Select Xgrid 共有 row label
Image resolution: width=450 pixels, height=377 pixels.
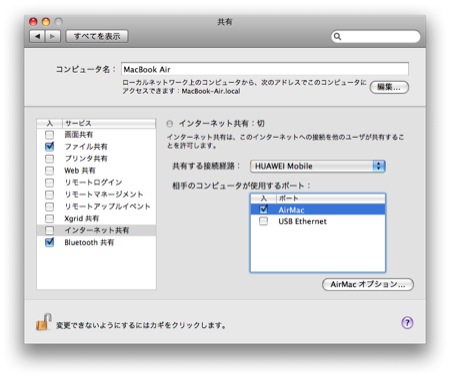82,219
